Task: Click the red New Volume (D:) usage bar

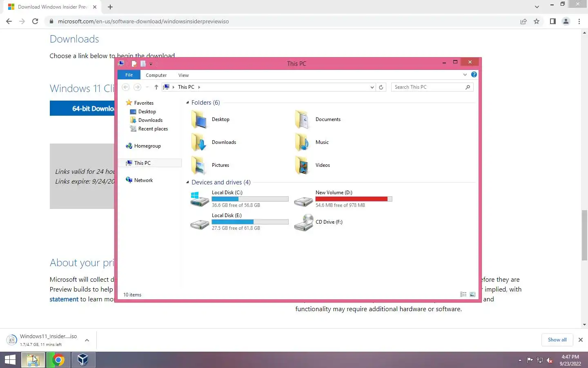Action: 354,199
